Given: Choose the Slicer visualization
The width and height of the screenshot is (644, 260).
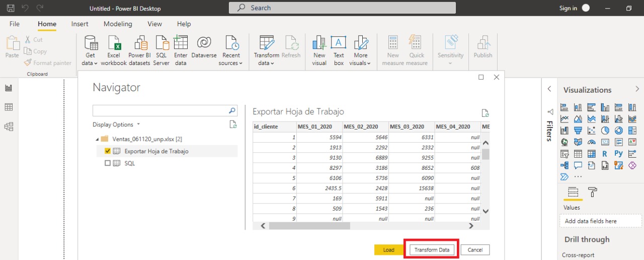Looking at the screenshot, I should point(565,154).
